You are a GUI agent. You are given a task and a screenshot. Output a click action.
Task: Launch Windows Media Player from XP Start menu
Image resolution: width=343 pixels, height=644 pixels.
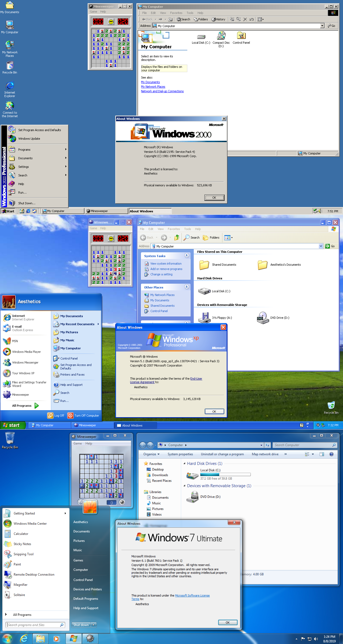(26, 352)
